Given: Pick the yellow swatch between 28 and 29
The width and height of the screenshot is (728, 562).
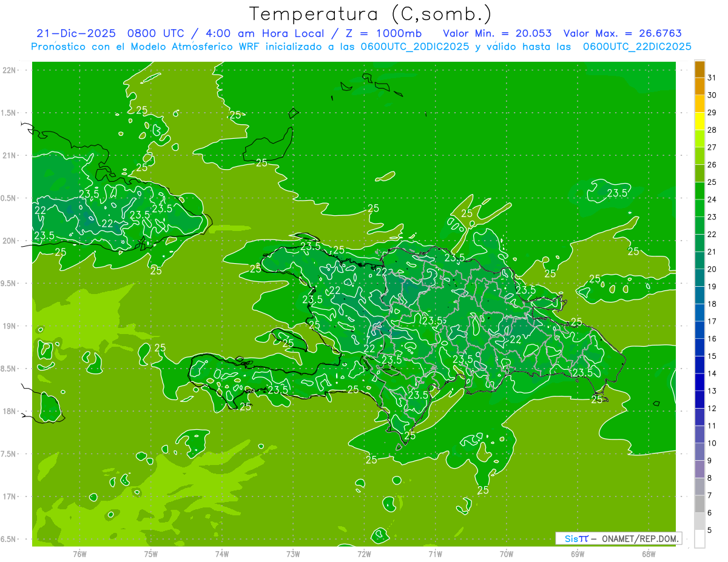Looking at the screenshot, I should tap(699, 121).
